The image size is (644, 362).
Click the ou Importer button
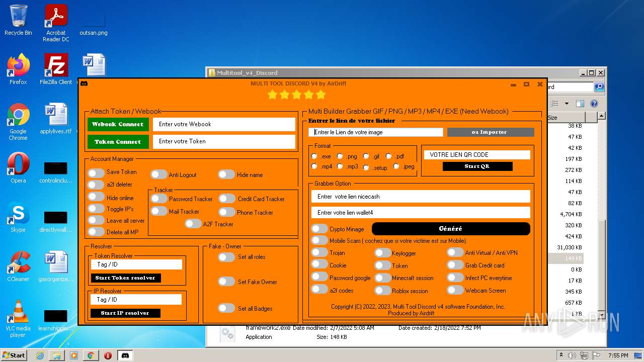(x=491, y=132)
